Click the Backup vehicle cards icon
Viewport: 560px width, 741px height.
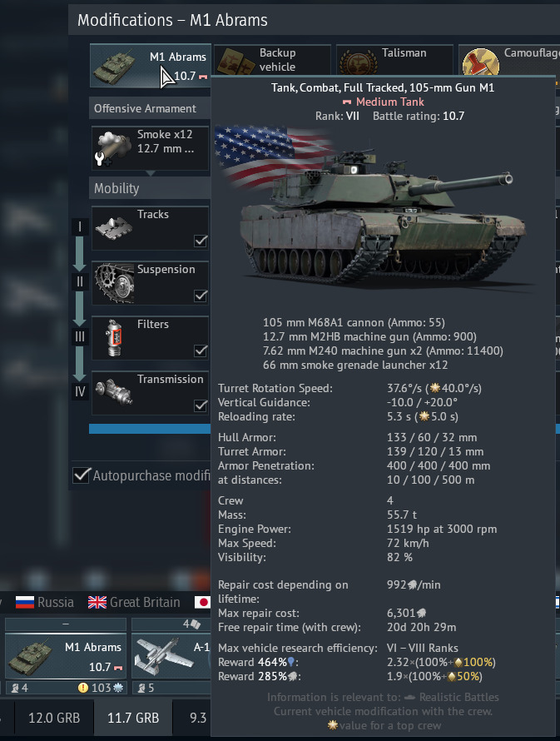[x=235, y=62]
